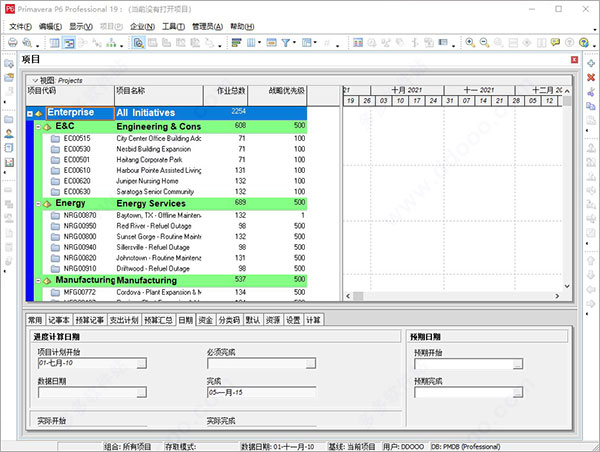Open the 工具 menu
This screenshot has width=600, height=452.
coord(173,26)
